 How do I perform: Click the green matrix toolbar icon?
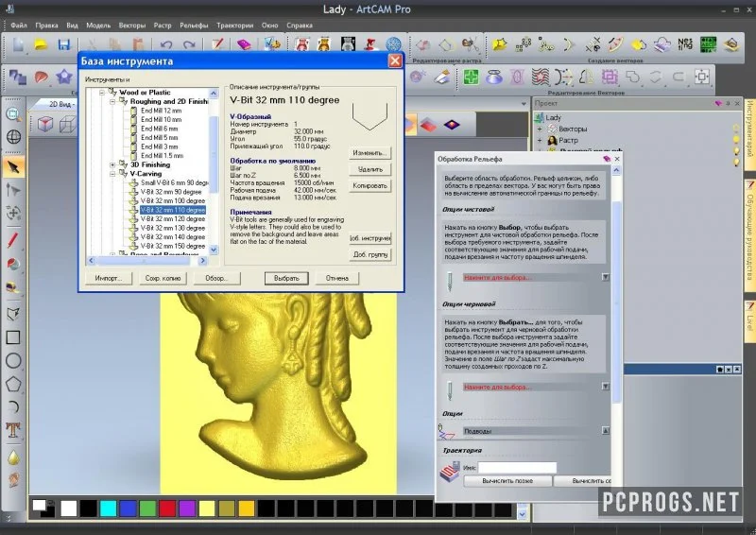(708, 44)
